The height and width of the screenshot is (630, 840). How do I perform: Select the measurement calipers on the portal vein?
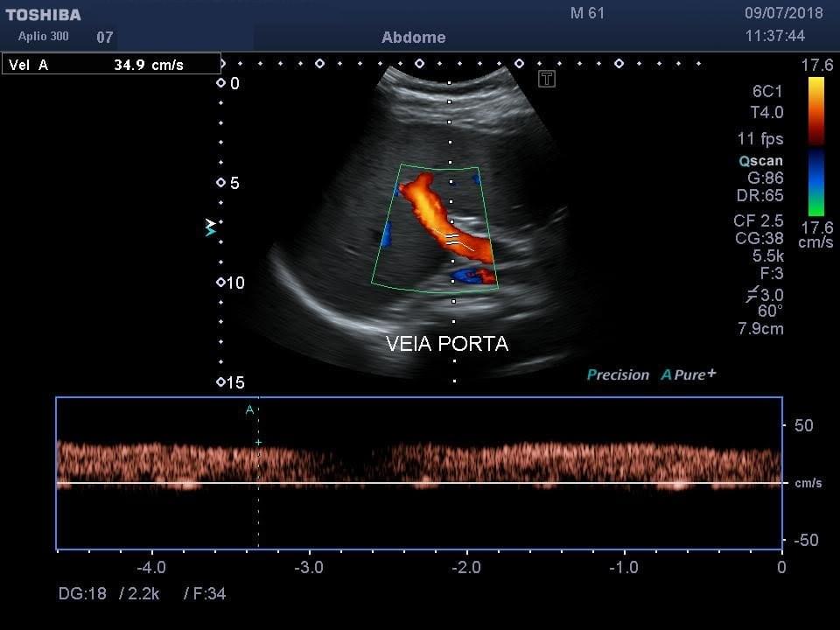tap(451, 238)
